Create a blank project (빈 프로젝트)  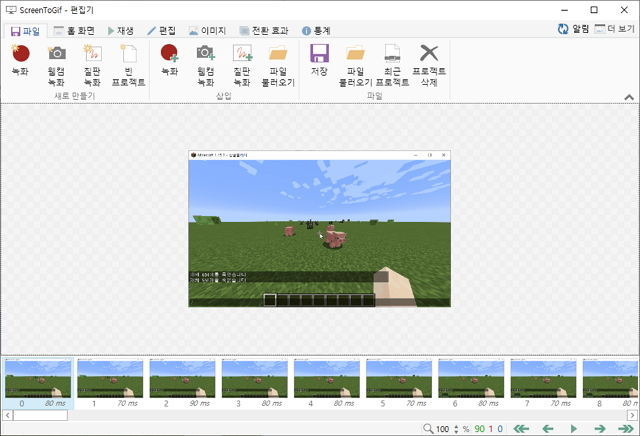click(129, 65)
